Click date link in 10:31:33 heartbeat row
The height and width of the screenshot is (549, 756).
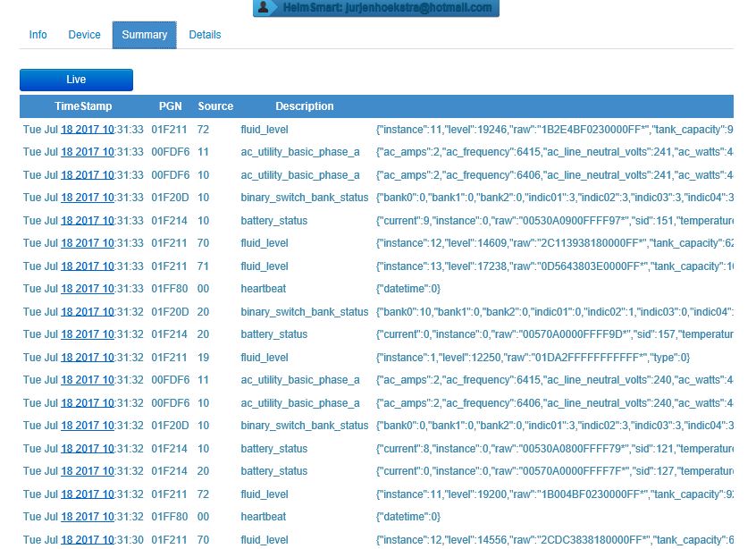tap(87, 289)
